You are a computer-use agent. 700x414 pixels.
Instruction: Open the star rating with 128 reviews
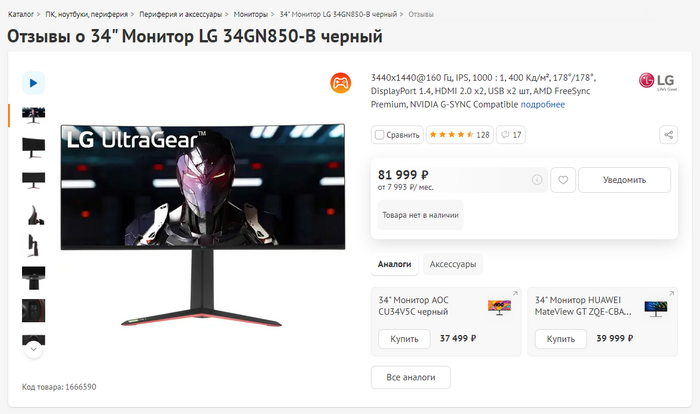pyautogui.click(x=460, y=135)
